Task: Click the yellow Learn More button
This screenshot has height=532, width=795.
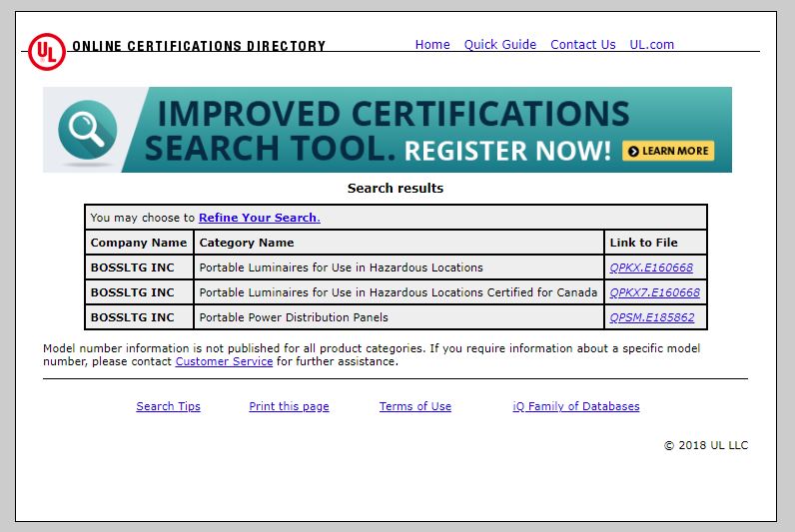Action: (x=668, y=151)
